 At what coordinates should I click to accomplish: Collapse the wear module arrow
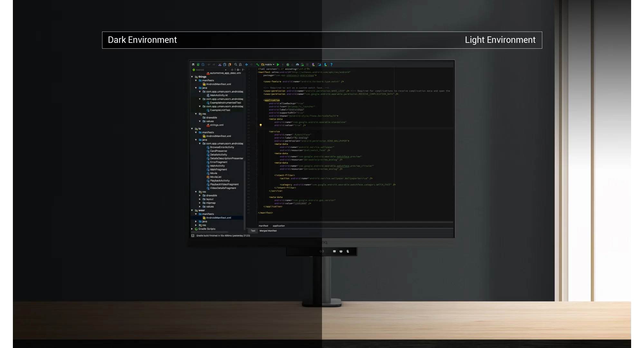[192, 210]
